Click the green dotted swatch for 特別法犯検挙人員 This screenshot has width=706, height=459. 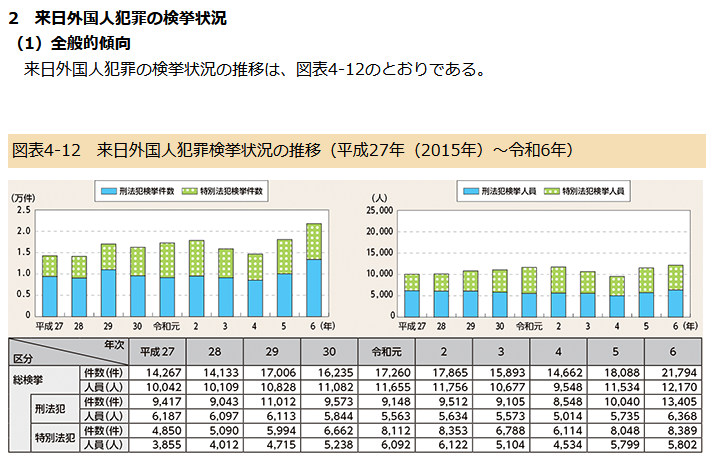pos(552,191)
